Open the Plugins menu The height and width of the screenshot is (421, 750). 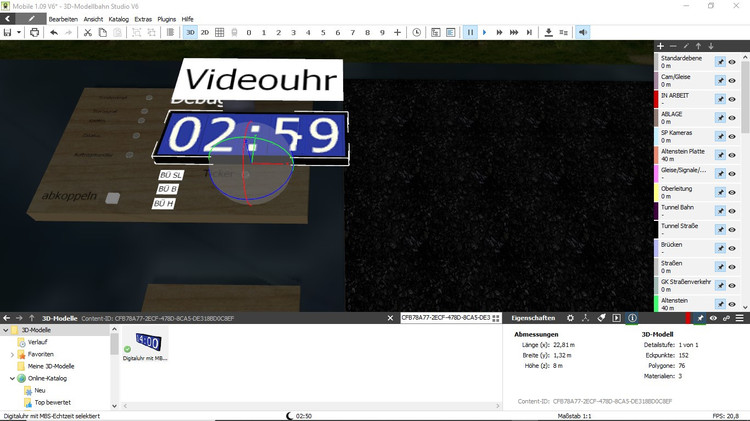click(166, 19)
